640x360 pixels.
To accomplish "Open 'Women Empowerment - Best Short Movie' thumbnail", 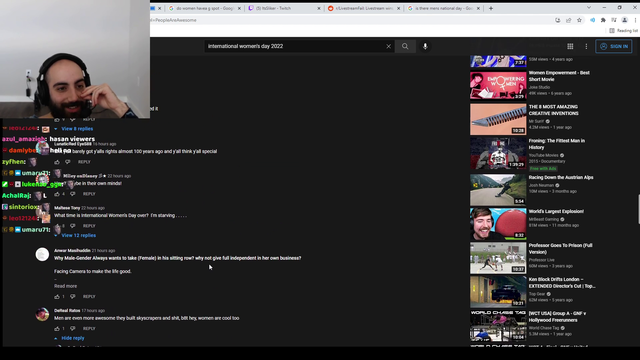I will coord(498,85).
